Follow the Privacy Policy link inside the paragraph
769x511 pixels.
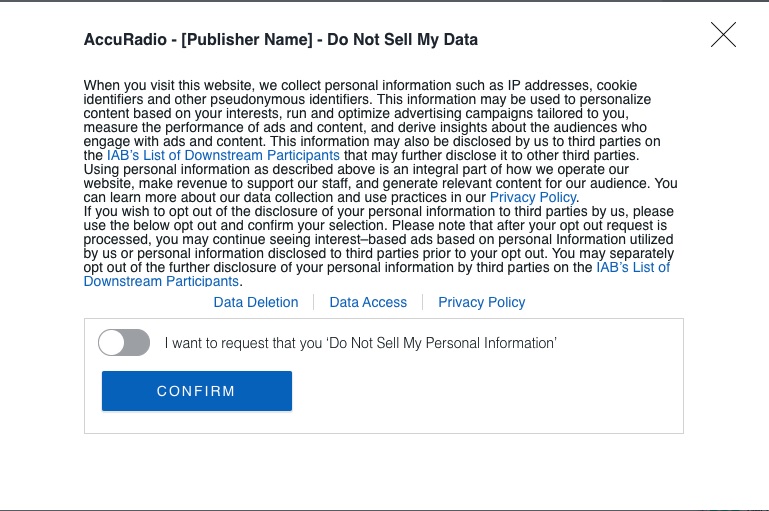pos(532,198)
